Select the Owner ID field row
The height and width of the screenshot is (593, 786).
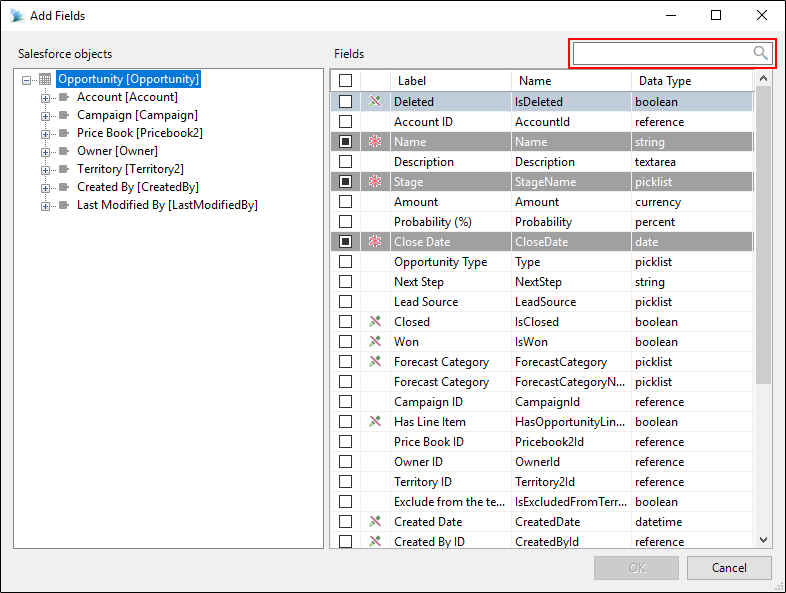click(x=542, y=462)
